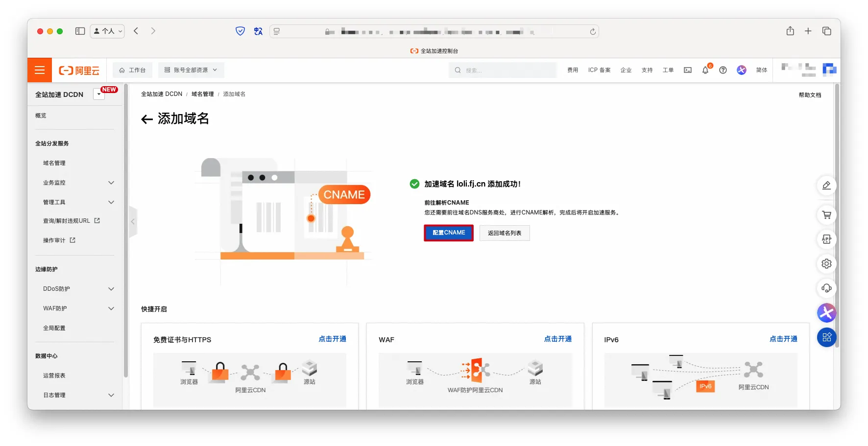Click the 配置CNAME button
This screenshot has height=446, width=868.
(x=448, y=233)
